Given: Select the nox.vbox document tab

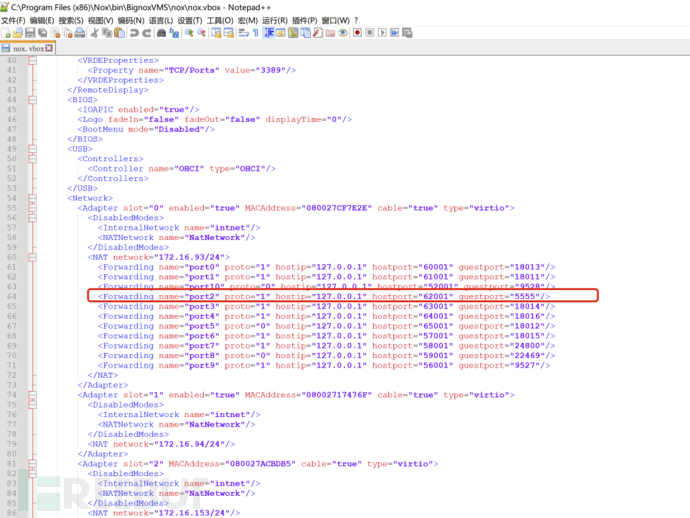Looking at the screenshot, I should 27,48.
